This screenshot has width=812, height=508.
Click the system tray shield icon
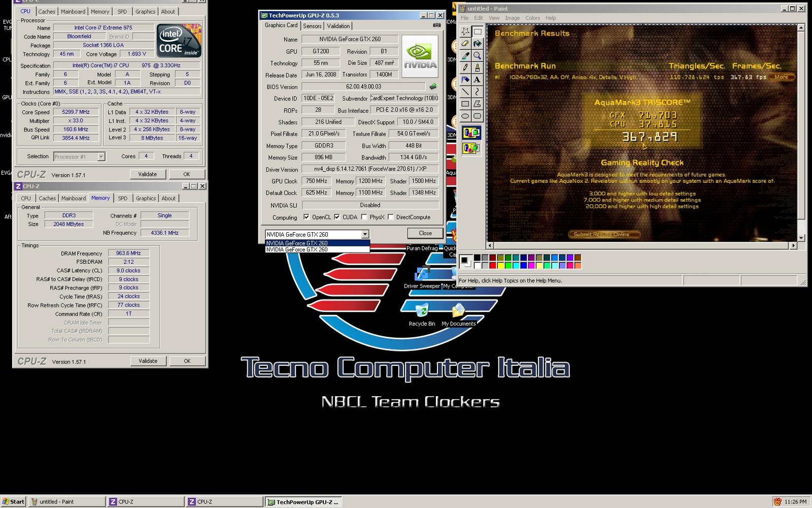777,501
